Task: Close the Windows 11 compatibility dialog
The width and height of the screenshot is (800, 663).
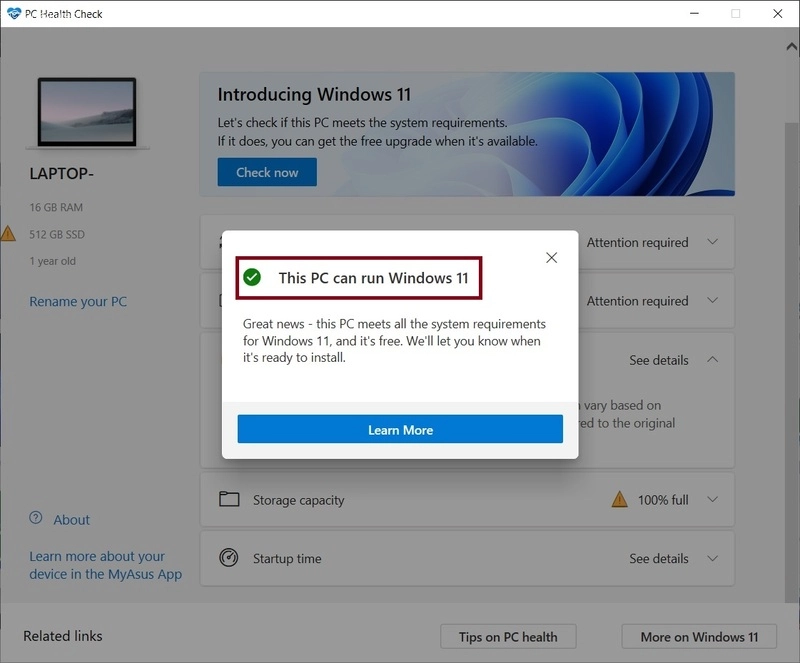Action: coord(551,258)
